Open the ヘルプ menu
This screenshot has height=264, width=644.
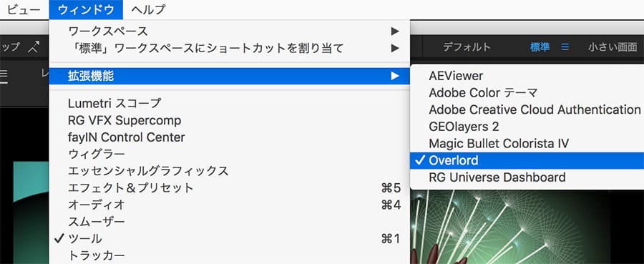148,9
